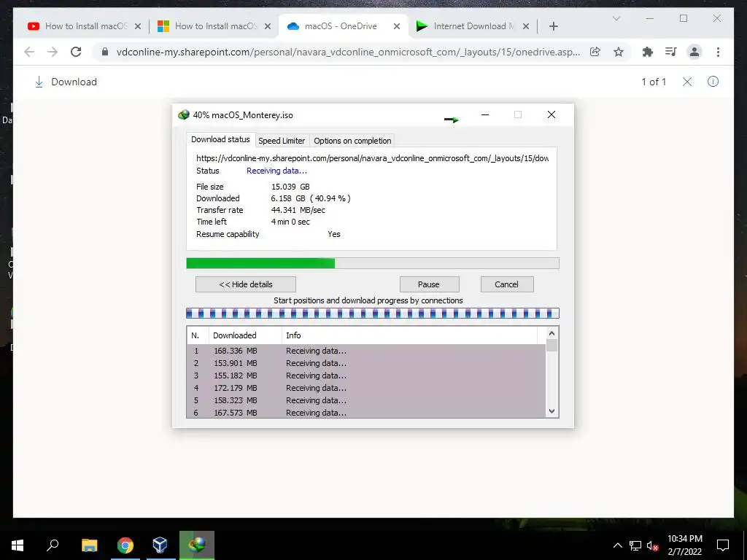Close the Internet Download Manager tab
Screen dimensions: 747x560
click(526, 27)
